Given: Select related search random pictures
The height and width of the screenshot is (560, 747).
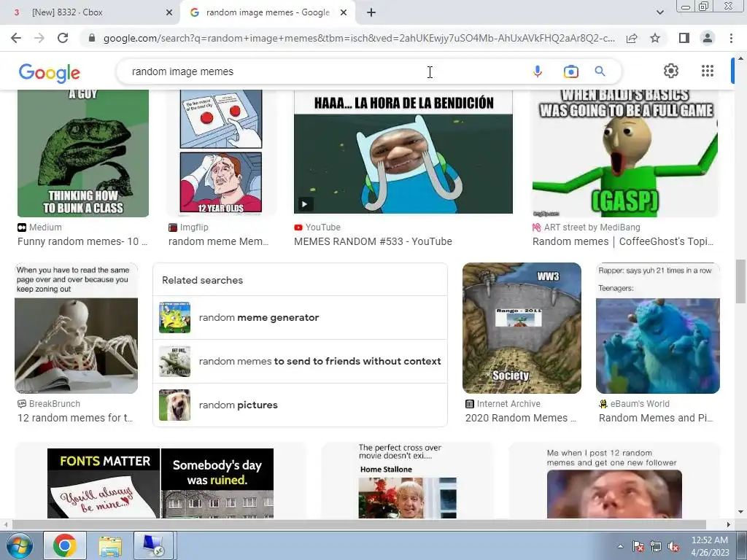Looking at the screenshot, I should [300, 405].
